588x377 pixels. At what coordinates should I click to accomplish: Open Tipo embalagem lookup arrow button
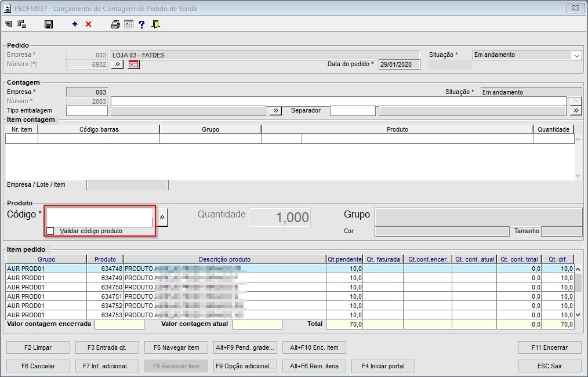pyautogui.click(x=275, y=111)
